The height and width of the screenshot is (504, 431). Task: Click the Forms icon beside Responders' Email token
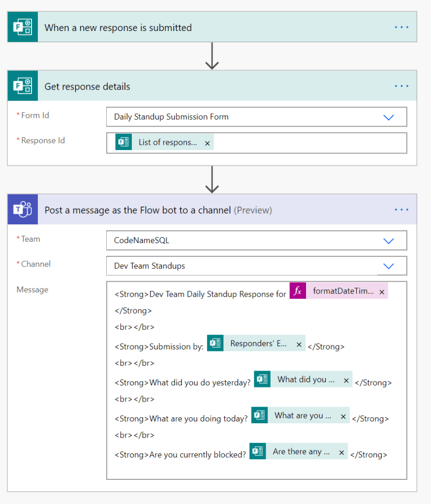[215, 344]
